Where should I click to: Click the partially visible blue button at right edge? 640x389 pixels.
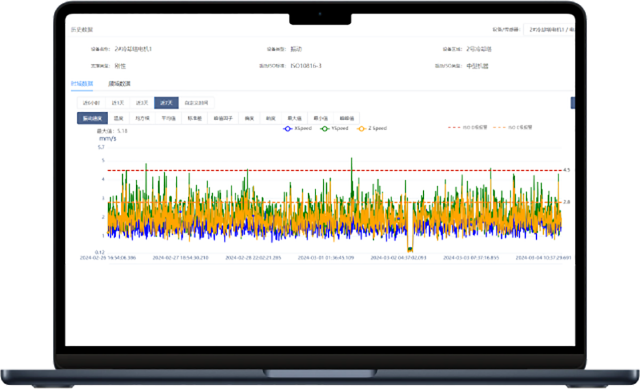point(573,103)
